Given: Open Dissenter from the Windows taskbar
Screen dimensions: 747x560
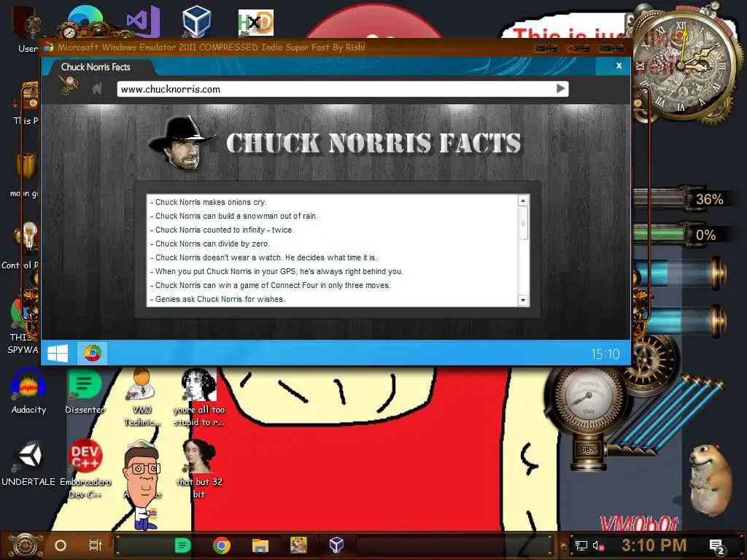Looking at the screenshot, I should [x=182, y=545].
